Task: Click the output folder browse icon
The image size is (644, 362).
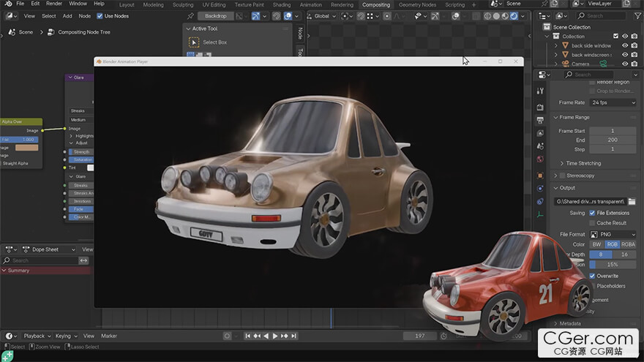Action: (632, 201)
